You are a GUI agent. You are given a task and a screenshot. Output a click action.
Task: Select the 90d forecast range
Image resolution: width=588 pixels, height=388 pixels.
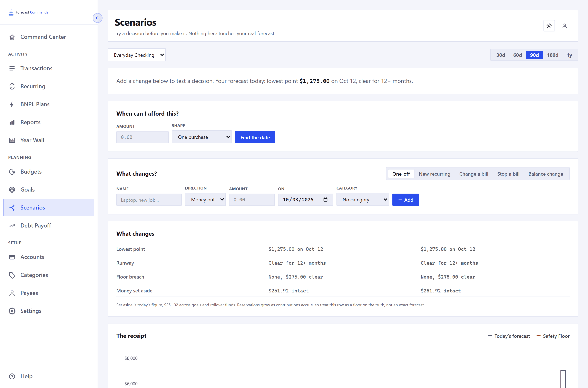point(534,55)
